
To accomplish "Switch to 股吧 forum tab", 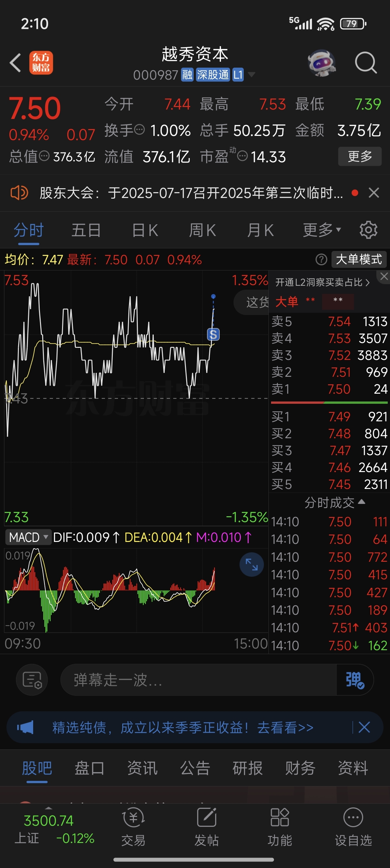I will tap(37, 768).
